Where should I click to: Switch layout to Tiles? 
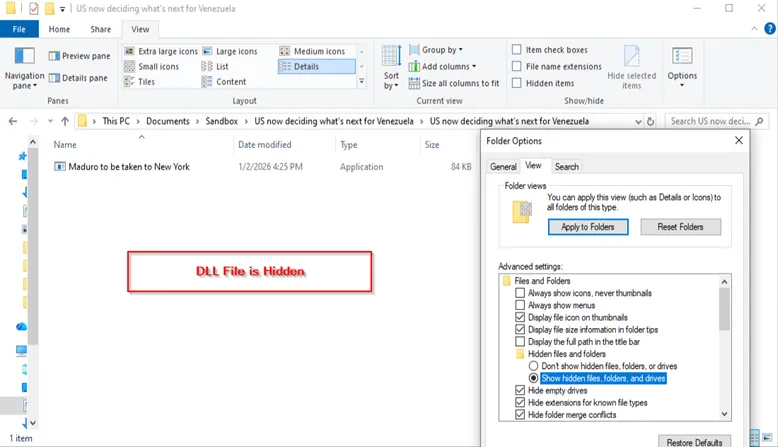tap(139, 82)
